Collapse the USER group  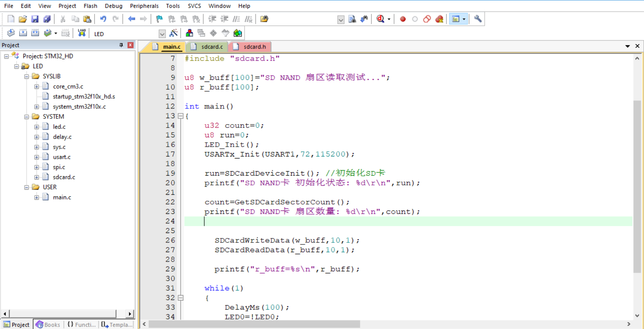[27, 187]
